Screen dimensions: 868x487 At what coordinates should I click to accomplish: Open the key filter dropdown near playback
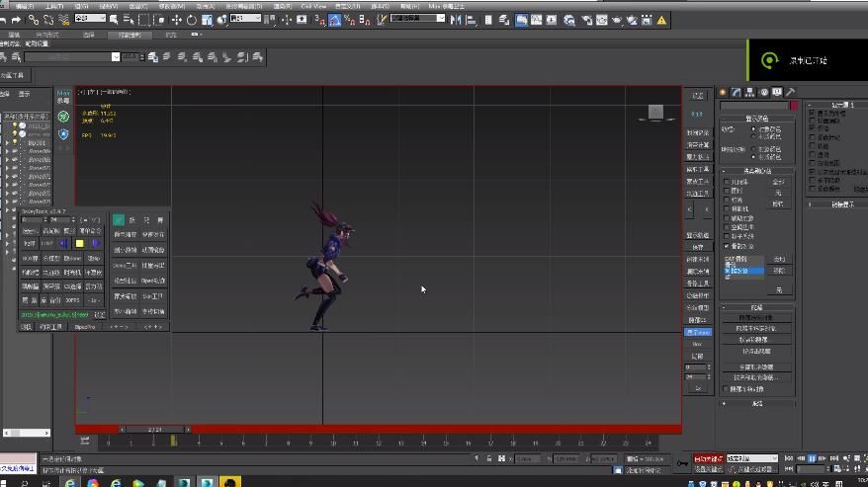point(752,458)
